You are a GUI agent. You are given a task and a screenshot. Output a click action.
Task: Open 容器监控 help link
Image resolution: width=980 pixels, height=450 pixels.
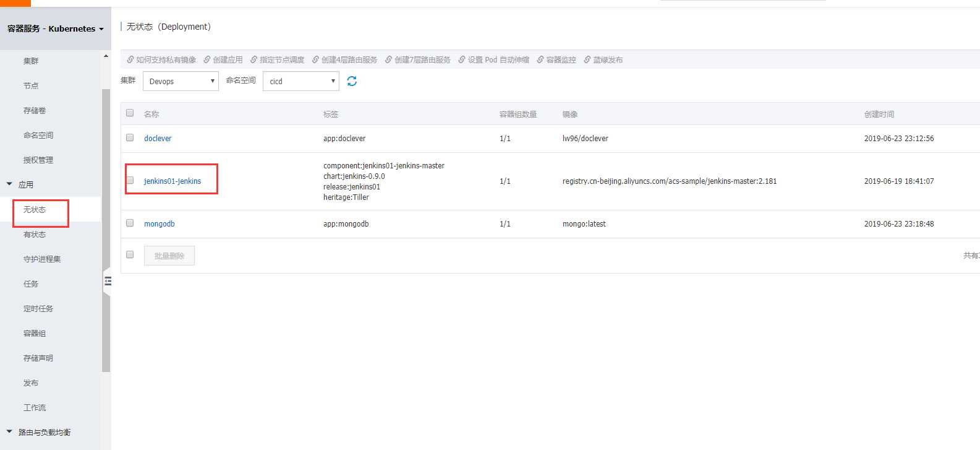[x=556, y=60]
